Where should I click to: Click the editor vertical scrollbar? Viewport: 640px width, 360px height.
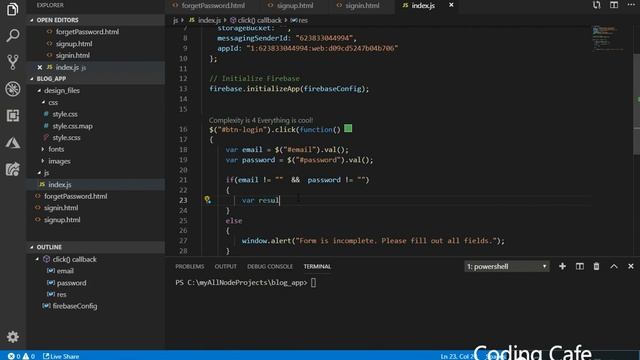tap(636, 104)
